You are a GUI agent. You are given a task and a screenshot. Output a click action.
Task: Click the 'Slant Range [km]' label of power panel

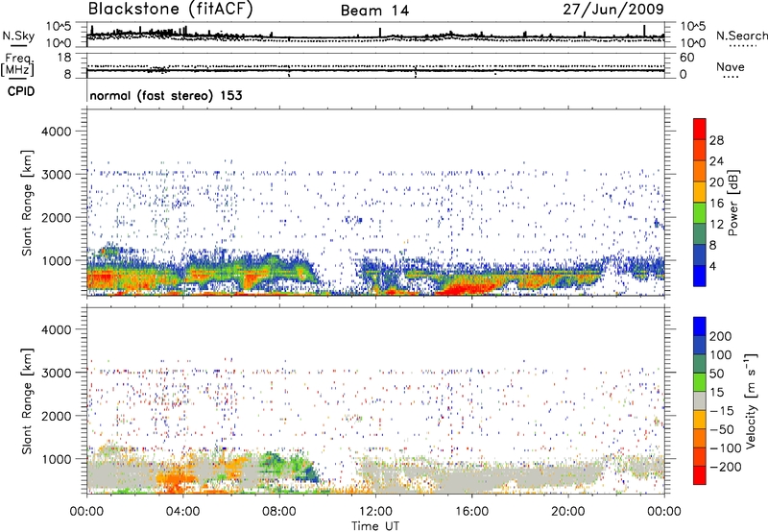[x=27, y=203]
